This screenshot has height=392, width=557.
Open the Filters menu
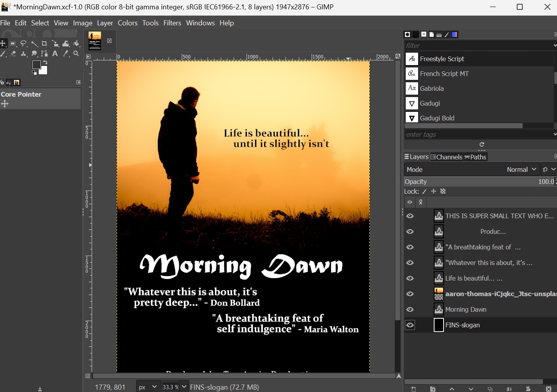pos(172,23)
